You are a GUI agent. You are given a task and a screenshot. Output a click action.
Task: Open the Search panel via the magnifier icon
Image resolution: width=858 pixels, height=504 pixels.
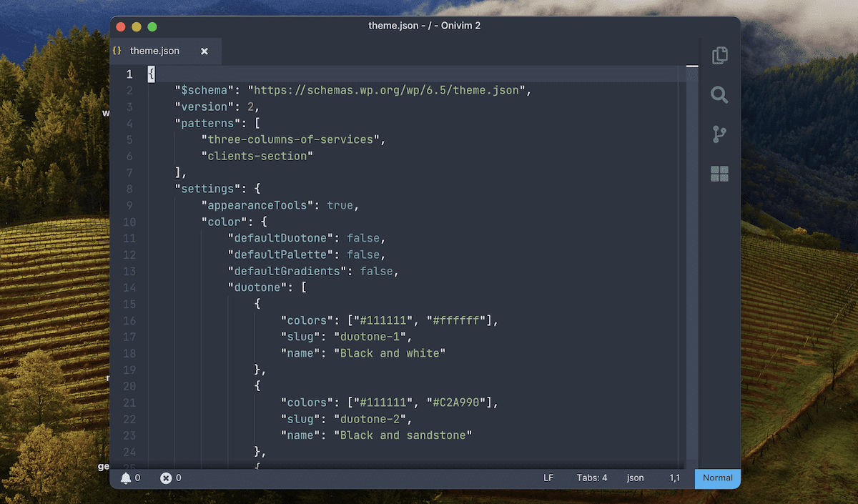click(x=719, y=94)
